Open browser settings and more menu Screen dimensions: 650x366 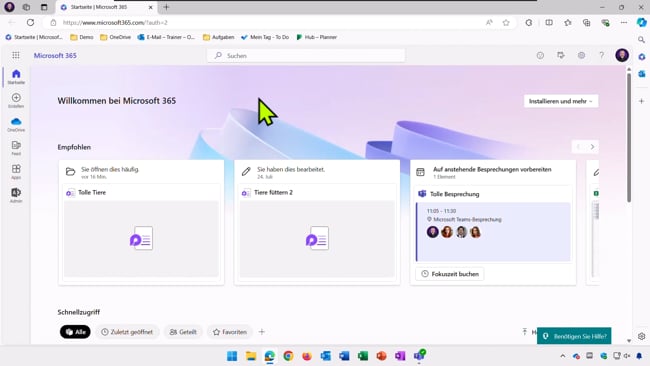pyautogui.click(x=623, y=22)
